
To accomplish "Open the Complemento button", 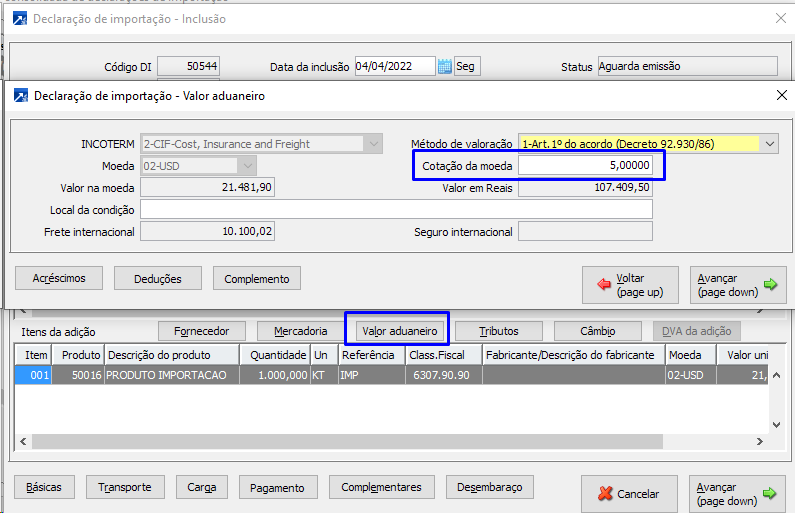I will tap(257, 278).
